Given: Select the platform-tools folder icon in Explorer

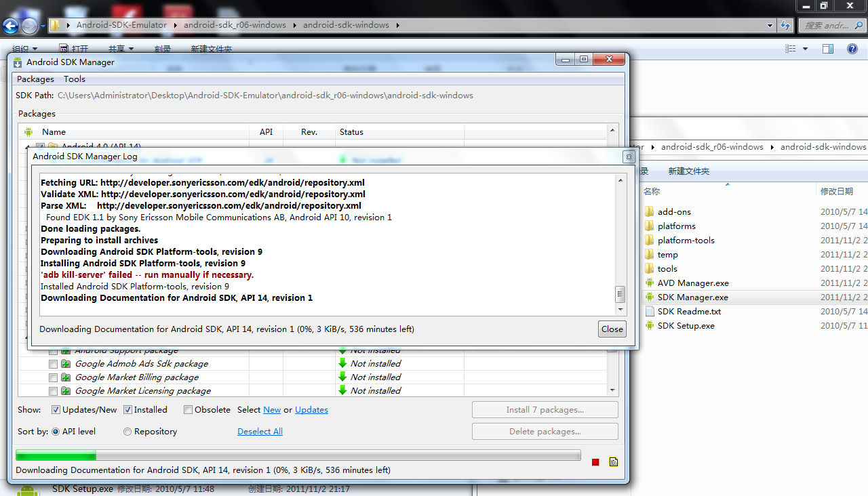Looking at the screenshot, I should 649,241.
